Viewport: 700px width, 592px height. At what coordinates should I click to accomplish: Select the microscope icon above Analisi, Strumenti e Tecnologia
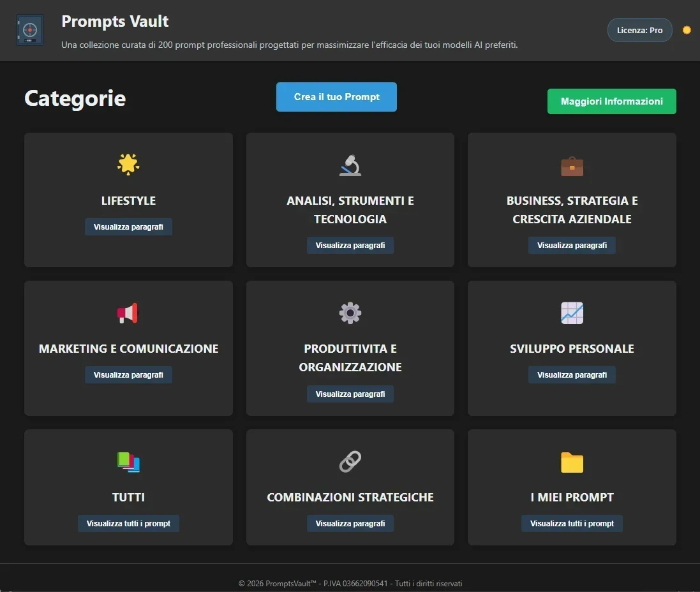click(350, 164)
